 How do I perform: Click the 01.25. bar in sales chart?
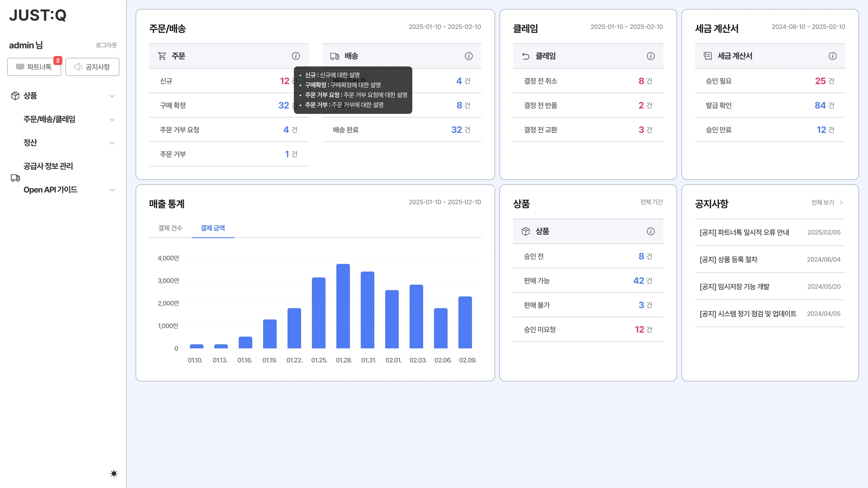319,313
